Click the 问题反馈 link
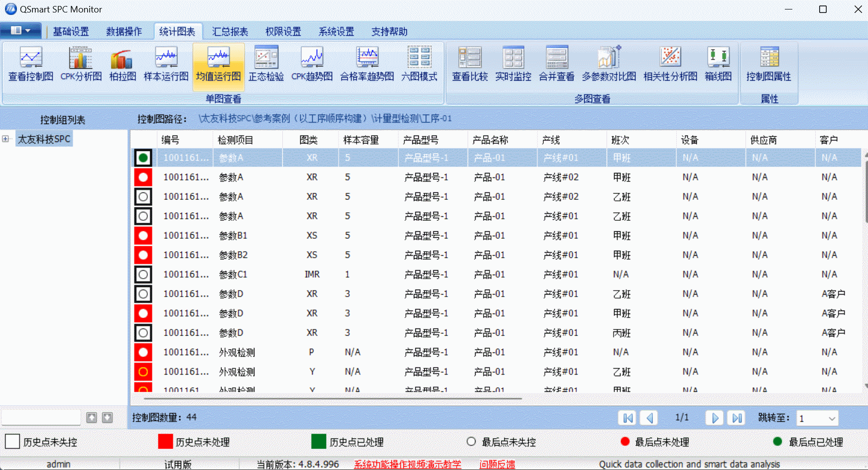 [x=497, y=464]
